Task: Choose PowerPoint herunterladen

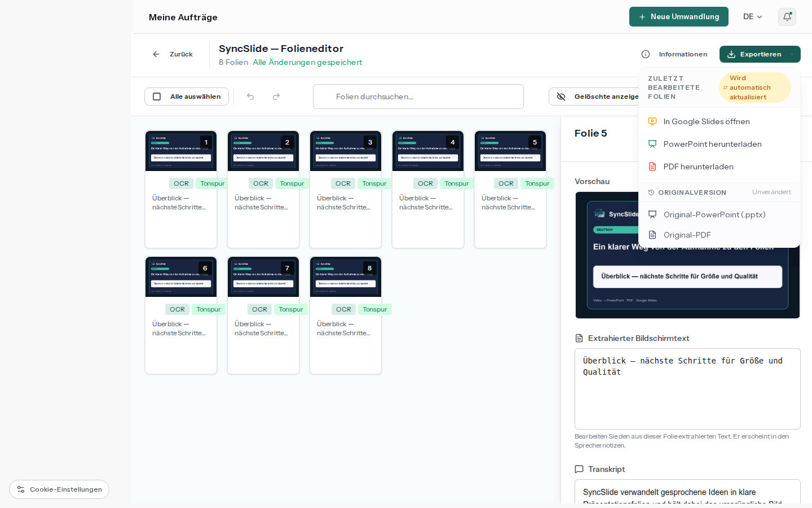Action: pyautogui.click(x=720, y=144)
